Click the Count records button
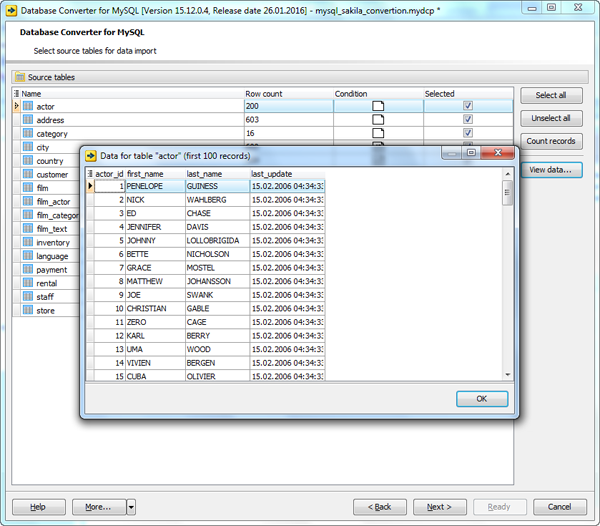The height and width of the screenshot is (526, 600). point(551,141)
